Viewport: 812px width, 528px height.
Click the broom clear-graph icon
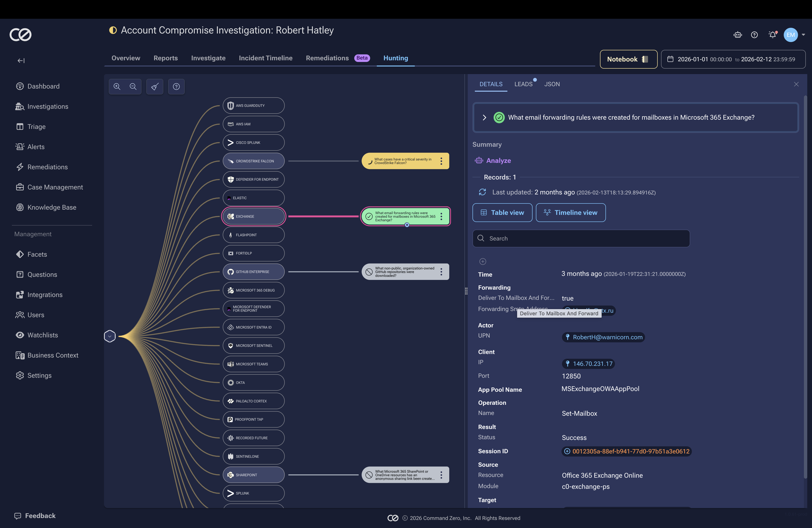(155, 87)
